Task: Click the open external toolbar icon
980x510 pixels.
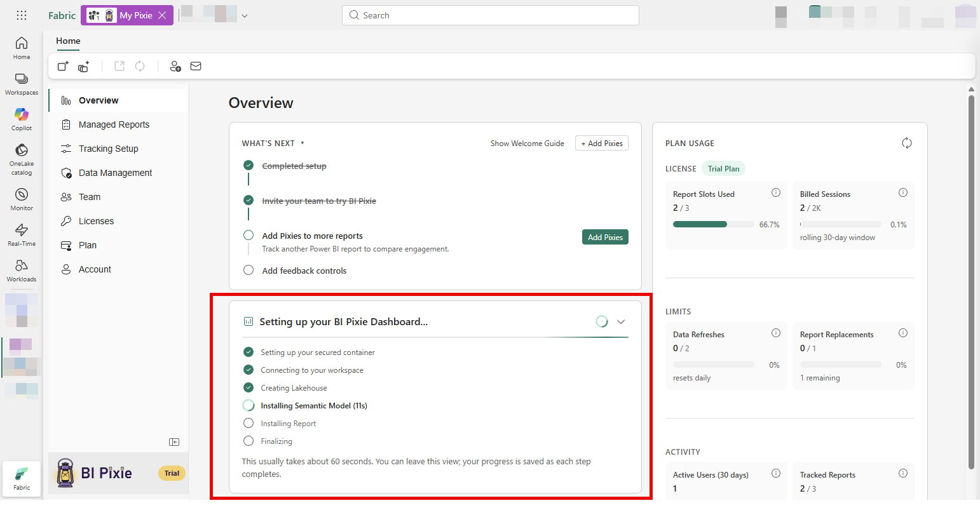Action: (x=119, y=66)
